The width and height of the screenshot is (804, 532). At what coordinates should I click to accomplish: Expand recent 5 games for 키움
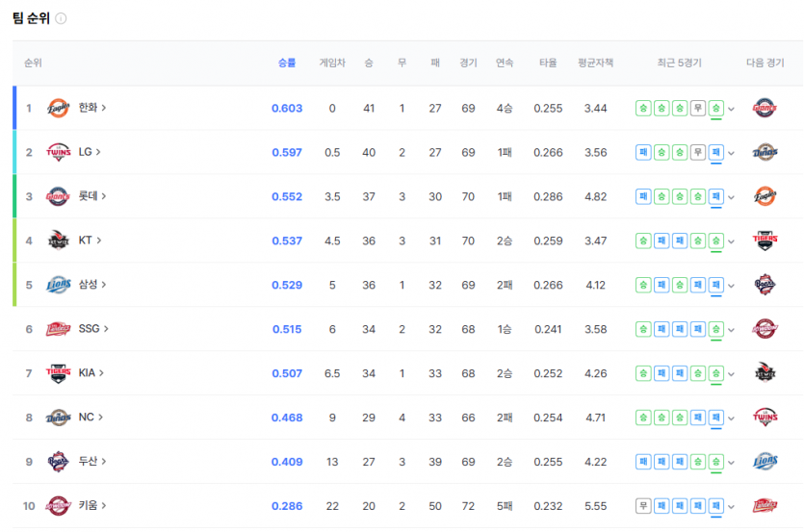tap(731, 506)
